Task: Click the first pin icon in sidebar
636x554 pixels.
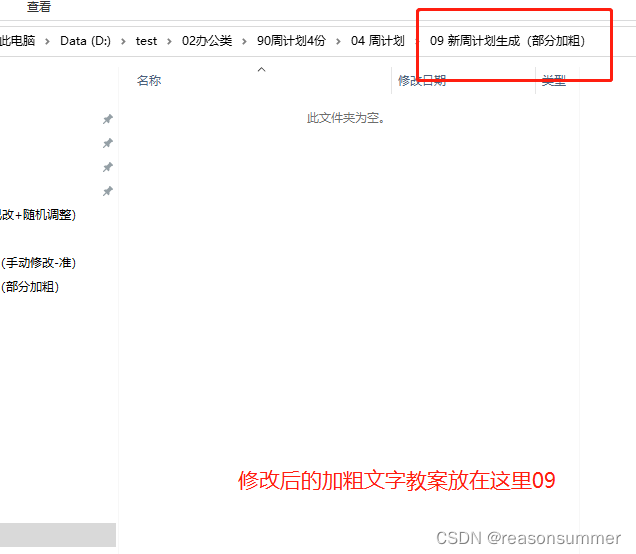Action: [x=107, y=119]
